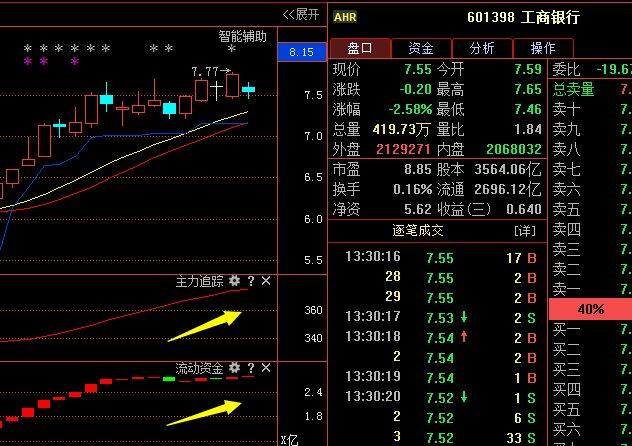Click the 今开 value 7.59

point(528,69)
